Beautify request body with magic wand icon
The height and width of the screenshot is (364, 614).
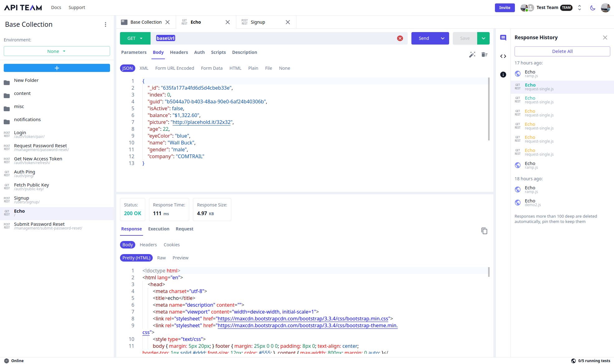472,54
